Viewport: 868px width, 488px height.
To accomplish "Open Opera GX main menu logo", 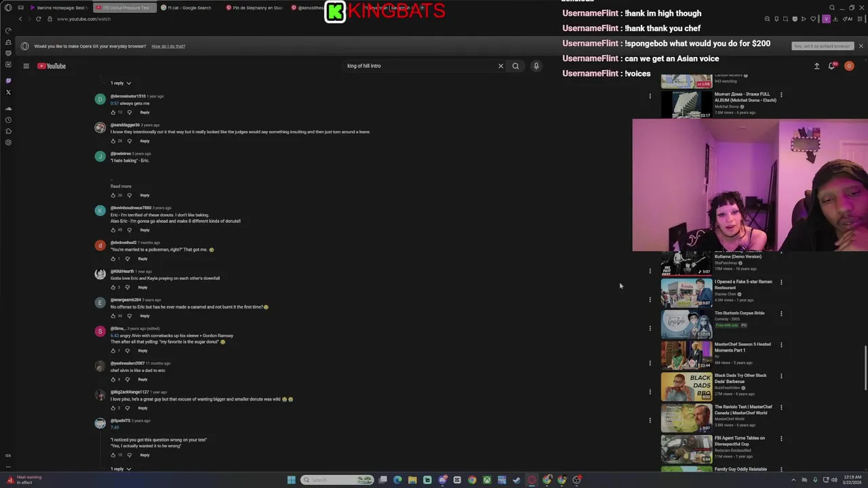I will tap(8, 8).
